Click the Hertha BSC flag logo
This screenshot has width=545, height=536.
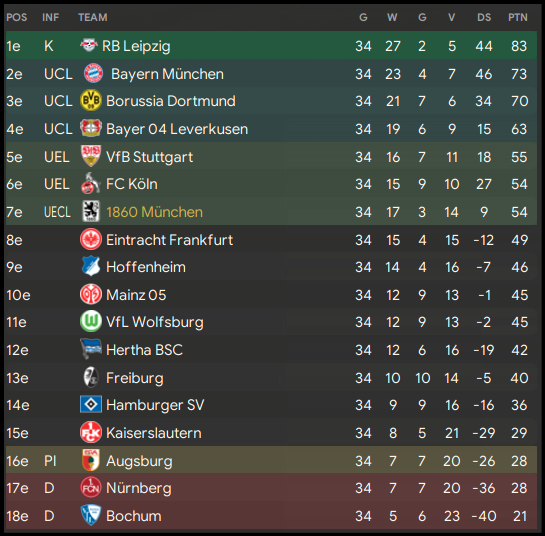(91, 349)
